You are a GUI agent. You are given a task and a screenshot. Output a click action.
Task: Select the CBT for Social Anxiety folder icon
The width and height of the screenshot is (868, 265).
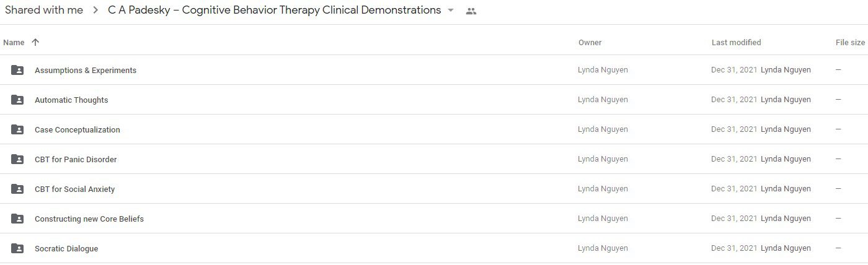point(17,189)
